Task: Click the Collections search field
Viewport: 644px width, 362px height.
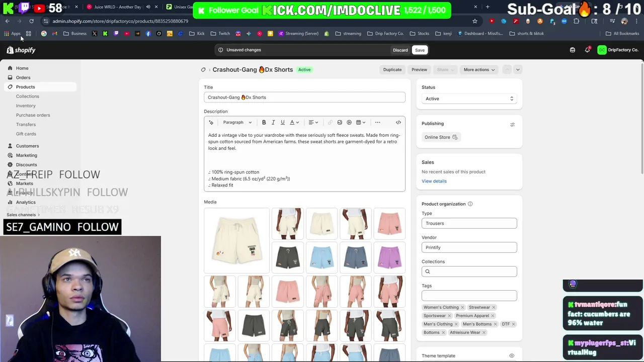Action: click(469, 271)
